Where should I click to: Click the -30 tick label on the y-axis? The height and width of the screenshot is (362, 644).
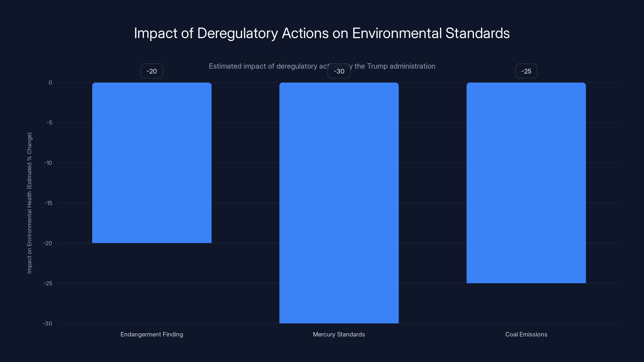(x=47, y=324)
